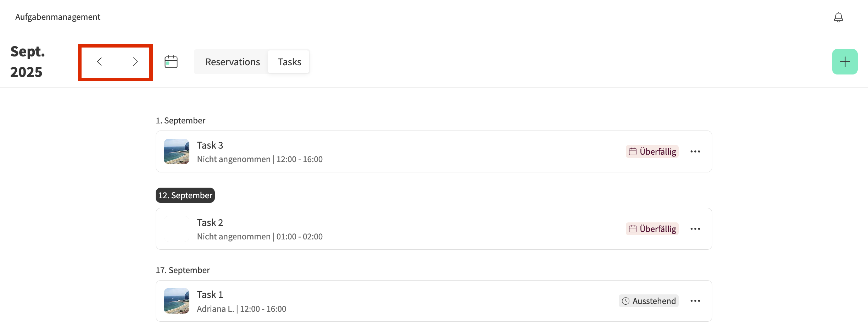
Task: Click the Ausstehend status on Task 1
Action: pyautogui.click(x=649, y=301)
